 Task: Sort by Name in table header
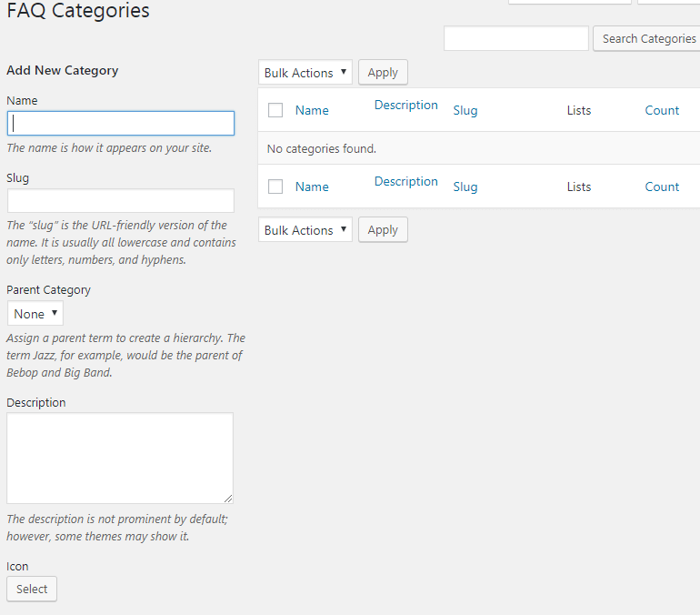pyautogui.click(x=312, y=110)
